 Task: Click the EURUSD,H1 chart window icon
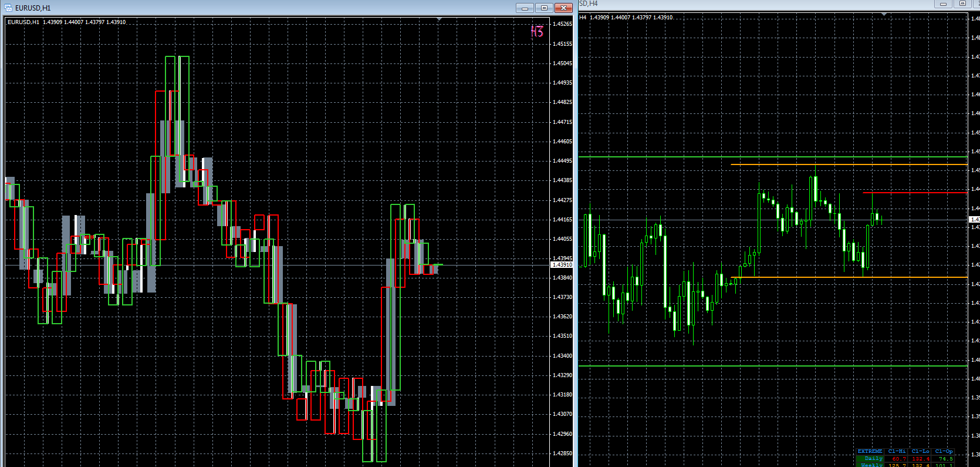point(8,8)
